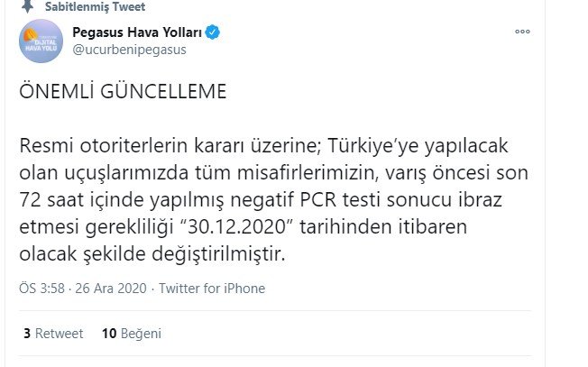Open Pegasus Hava Yolları display name
The height and width of the screenshot is (367, 588).
pos(137,32)
